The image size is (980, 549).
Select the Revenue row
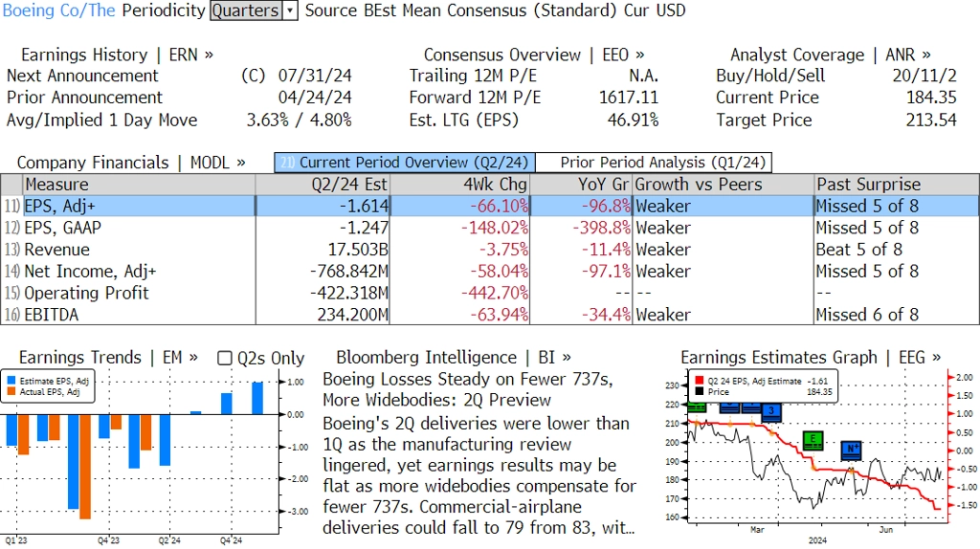[x=490, y=250]
